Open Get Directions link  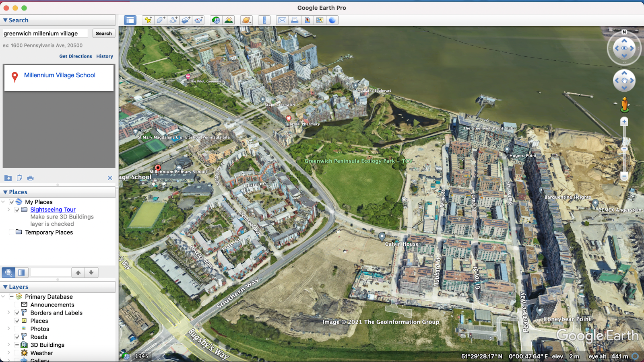[76, 56]
